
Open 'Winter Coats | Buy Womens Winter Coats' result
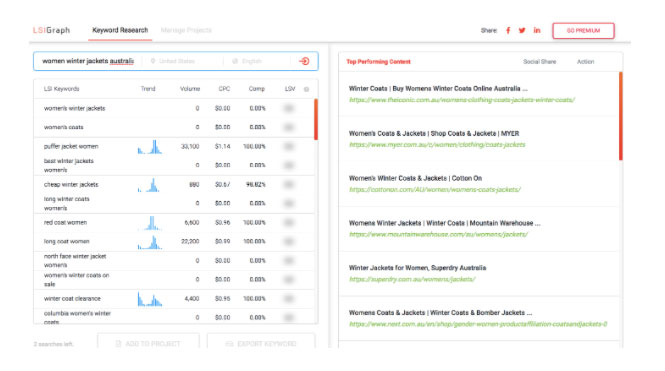click(x=438, y=89)
